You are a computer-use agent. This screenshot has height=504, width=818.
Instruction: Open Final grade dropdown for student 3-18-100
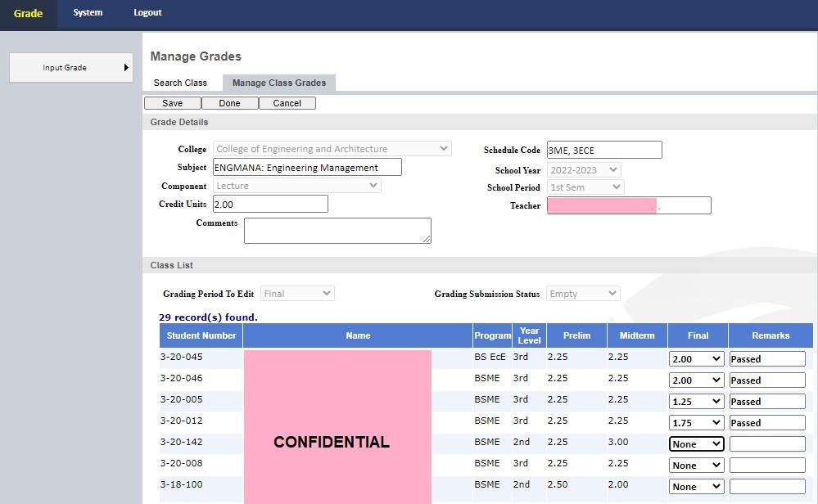(696, 487)
